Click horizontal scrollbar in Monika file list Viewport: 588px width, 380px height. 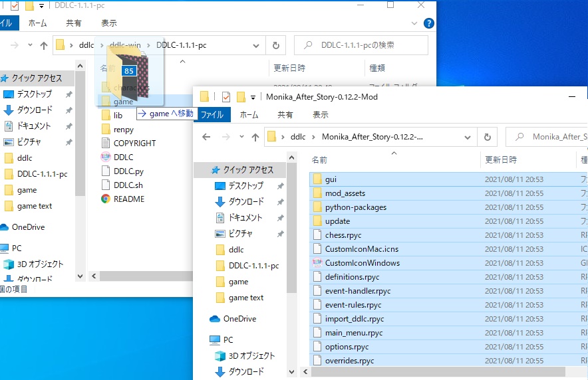438,372
